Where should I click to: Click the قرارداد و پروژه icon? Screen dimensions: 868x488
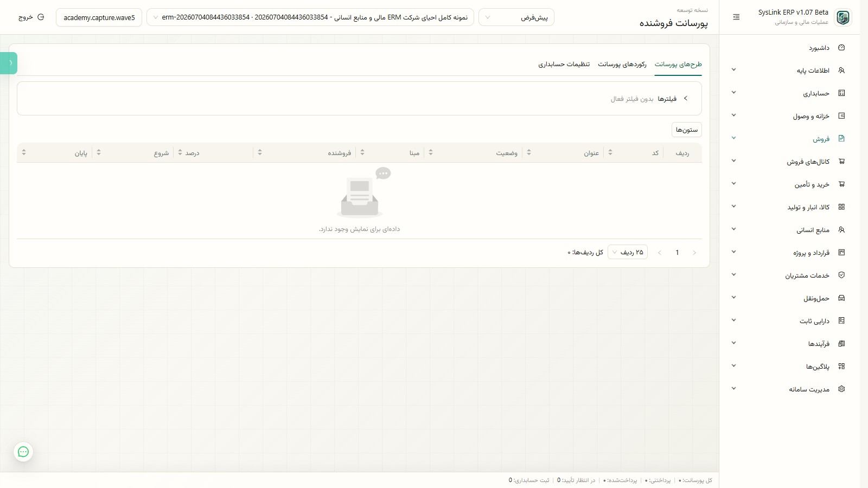coord(841,253)
